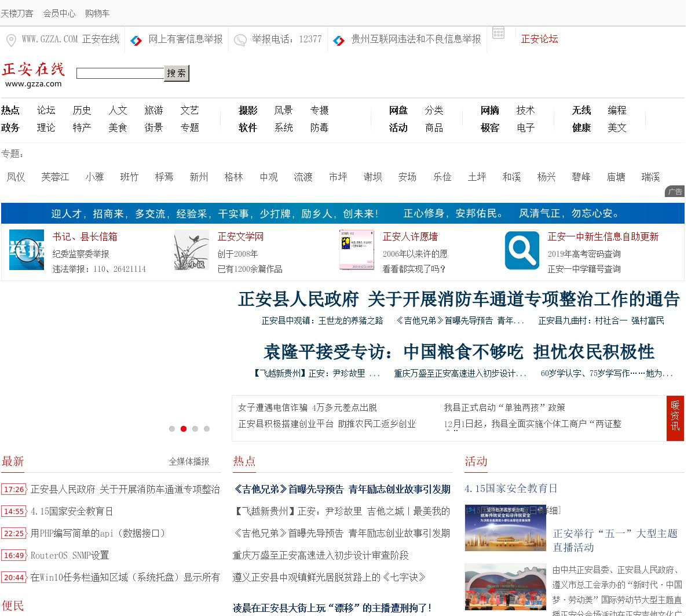The height and width of the screenshot is (616, 695).
Task: Click the 正安文学网 orchid painting icon
Action: (192, 250)
